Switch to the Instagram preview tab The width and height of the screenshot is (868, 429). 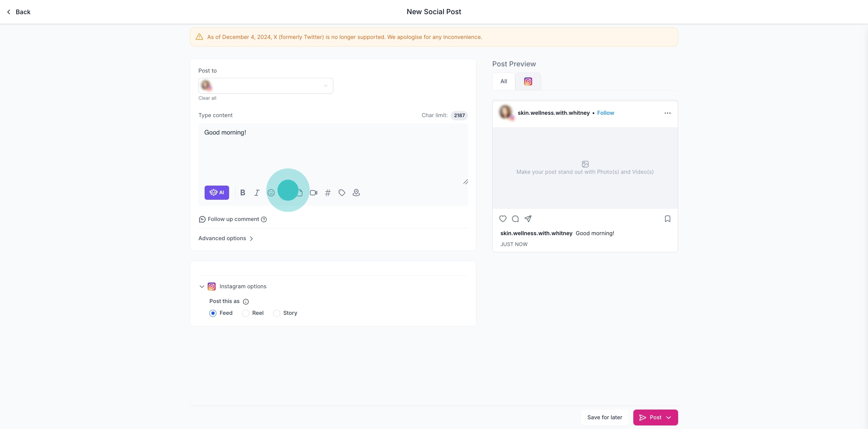(x=528, y=81)
